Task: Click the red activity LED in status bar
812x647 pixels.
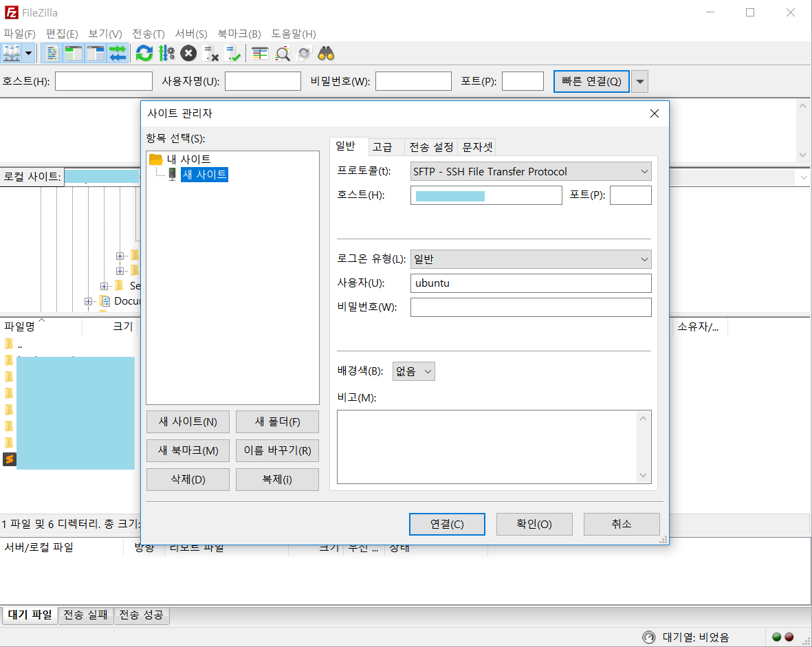Action: [x=789, y=637]
